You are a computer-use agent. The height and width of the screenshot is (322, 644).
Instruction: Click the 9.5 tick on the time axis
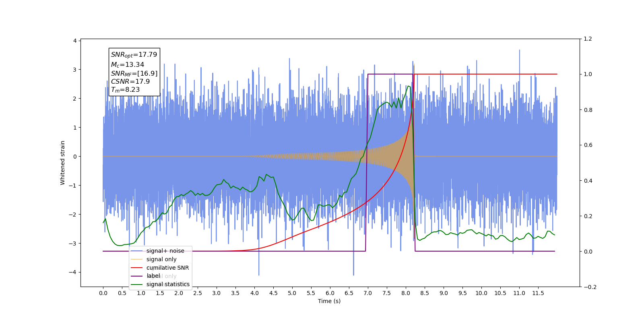tap(462, 293)
